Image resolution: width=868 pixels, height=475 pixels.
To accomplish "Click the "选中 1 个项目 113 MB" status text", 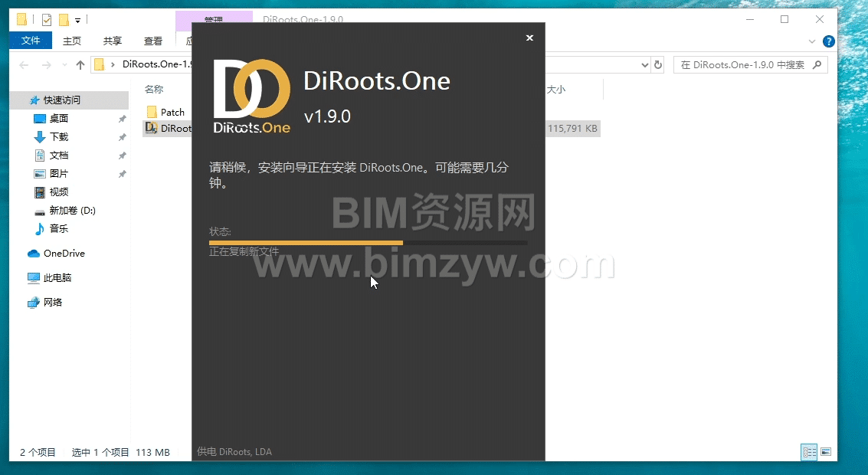I will [x=121, y=452].
